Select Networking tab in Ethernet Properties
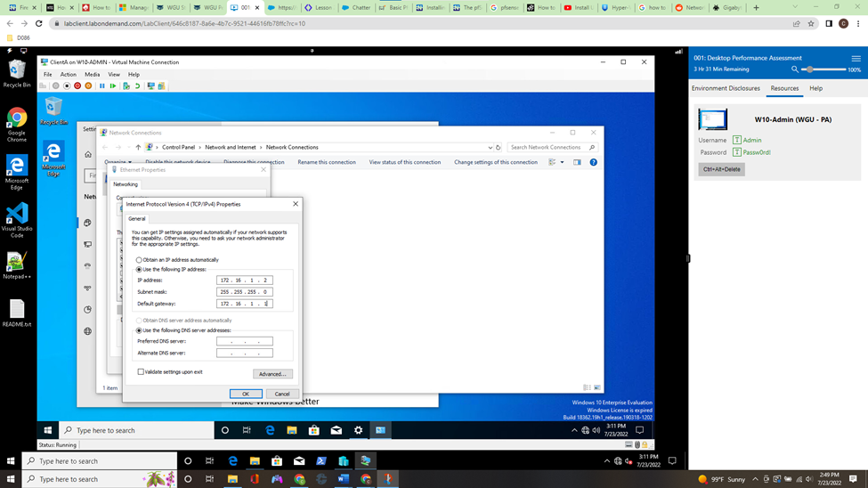This screenshot has width=868, height=488. click(x=126, y=184)
